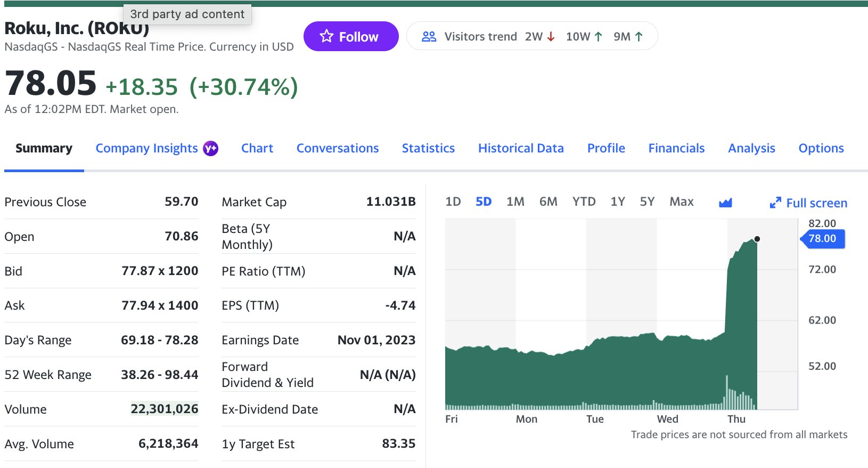This screenshot has width=868, height=468.
Task: Click the Ask value 77.94 x 1400
Action: pos(160,305)
